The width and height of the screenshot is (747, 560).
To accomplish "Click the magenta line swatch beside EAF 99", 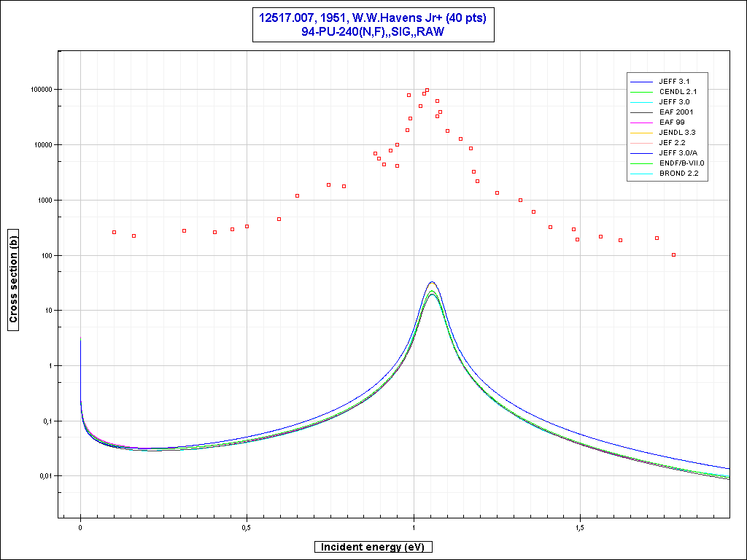I will pyautogui.click(x=643, y=122).
